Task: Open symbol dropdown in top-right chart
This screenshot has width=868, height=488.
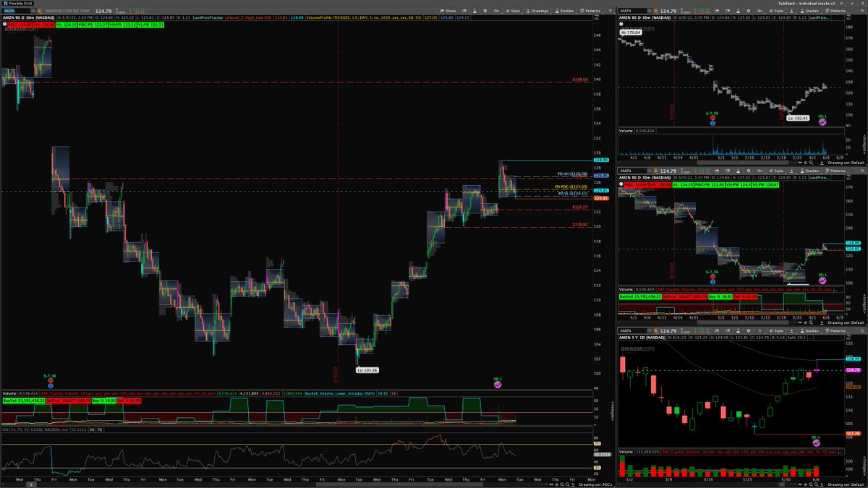Action: pyautogui.click(x=650, y=11)
